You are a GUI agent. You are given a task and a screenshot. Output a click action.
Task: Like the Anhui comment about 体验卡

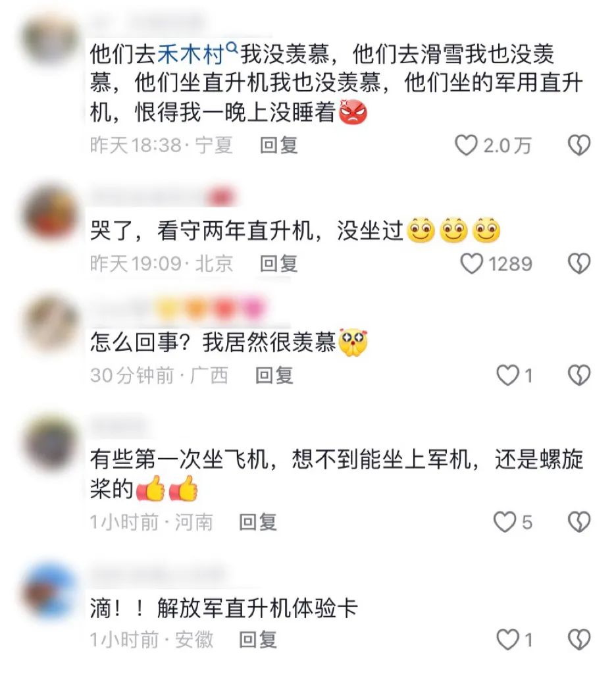[507, 640]
